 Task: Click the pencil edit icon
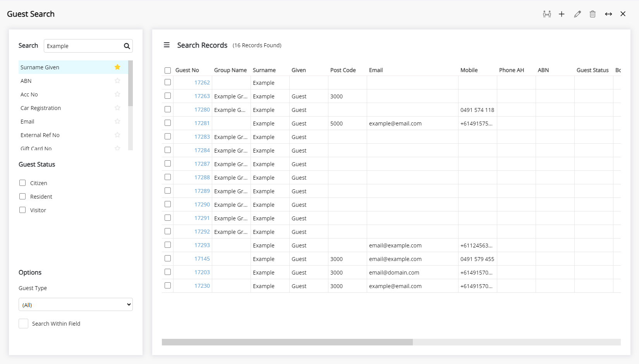coord(577,14)
